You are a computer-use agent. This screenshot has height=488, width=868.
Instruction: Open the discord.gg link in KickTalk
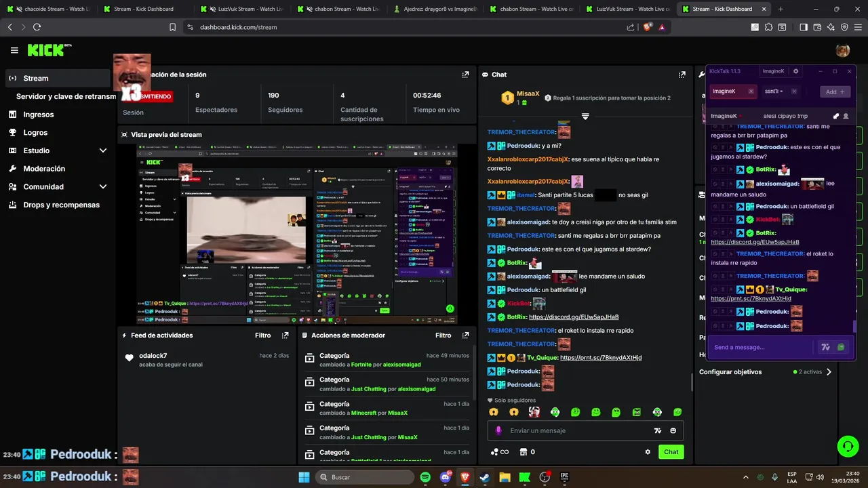(755, 242)
